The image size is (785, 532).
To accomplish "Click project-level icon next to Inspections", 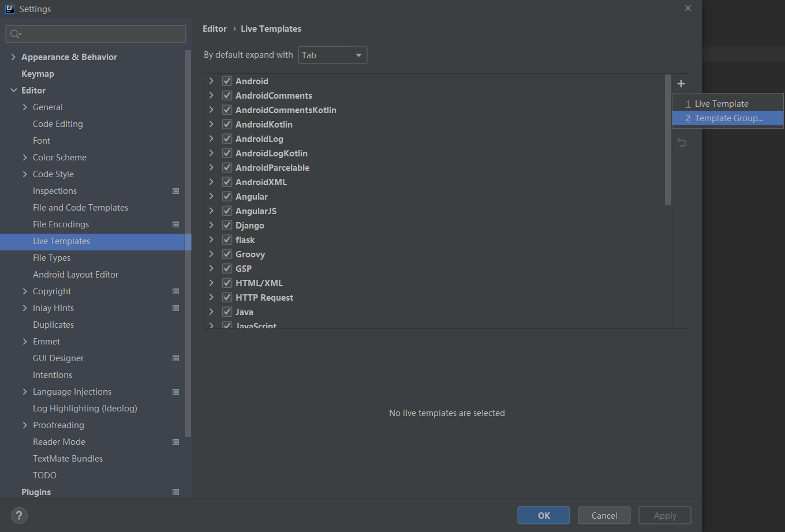I will (176, 191).
